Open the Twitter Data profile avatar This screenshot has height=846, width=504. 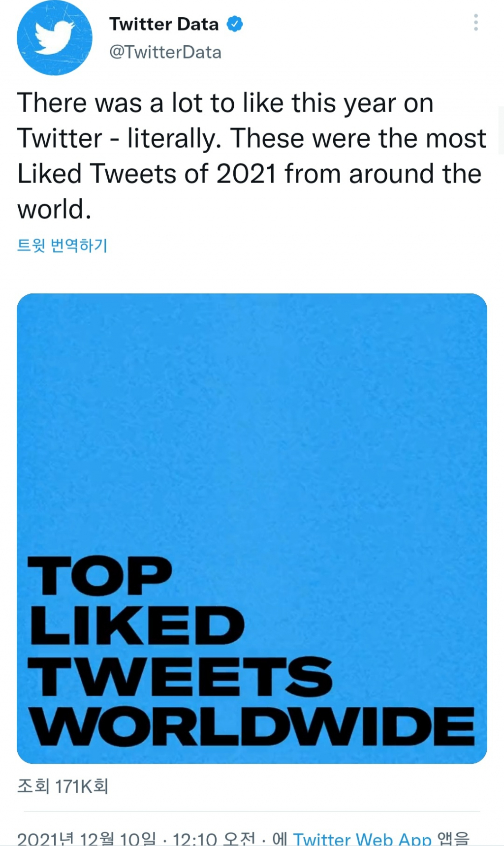54,38
